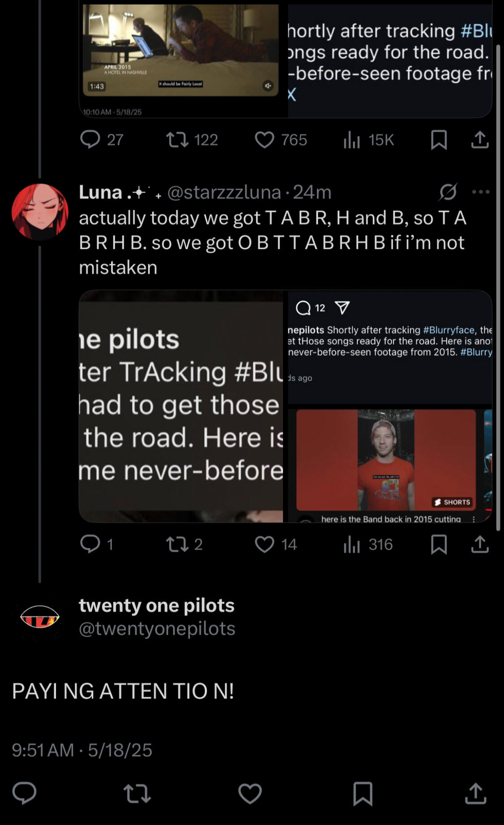
Task: Open Grok icon on Luna's tweet
Action: (448, 192)
